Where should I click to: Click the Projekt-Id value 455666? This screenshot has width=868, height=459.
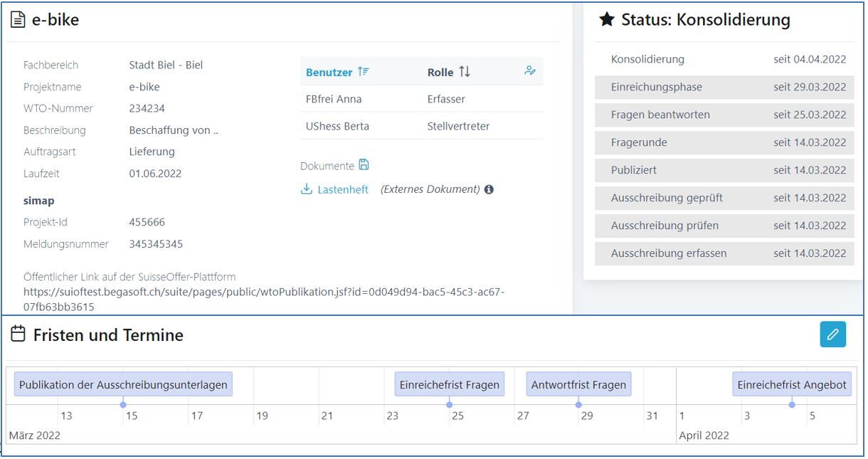point(147,222)
